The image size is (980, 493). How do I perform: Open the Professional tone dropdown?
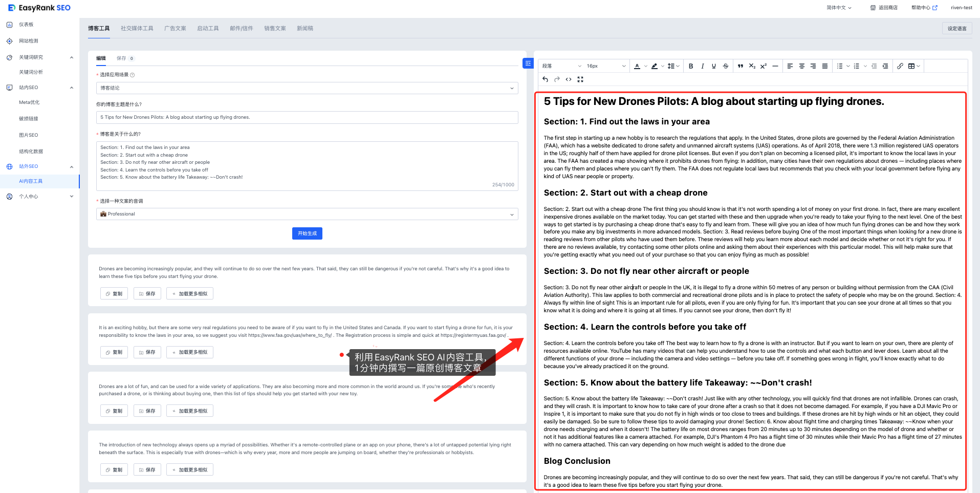307,214
